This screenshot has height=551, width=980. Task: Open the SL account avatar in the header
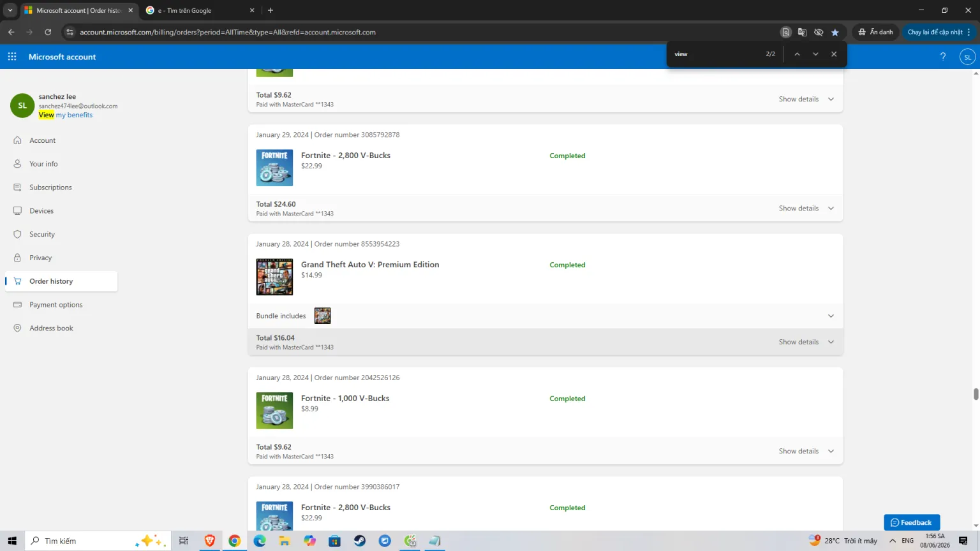click(967, 57)
